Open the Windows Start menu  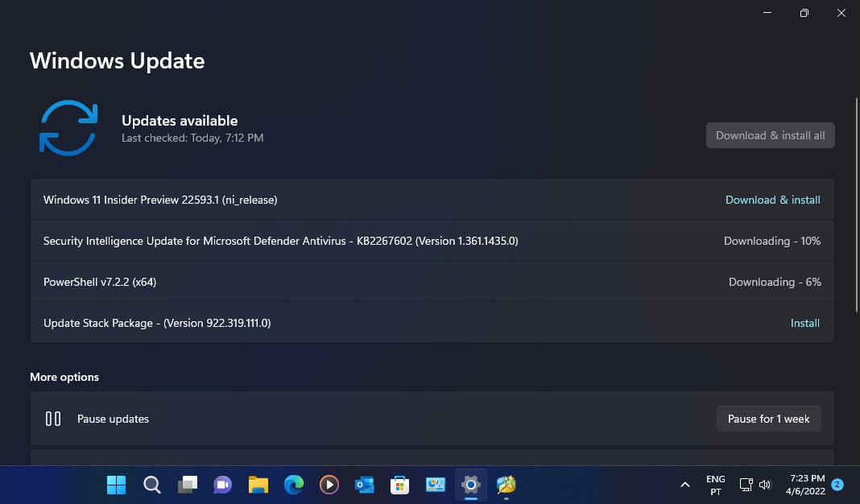[116, 485]
